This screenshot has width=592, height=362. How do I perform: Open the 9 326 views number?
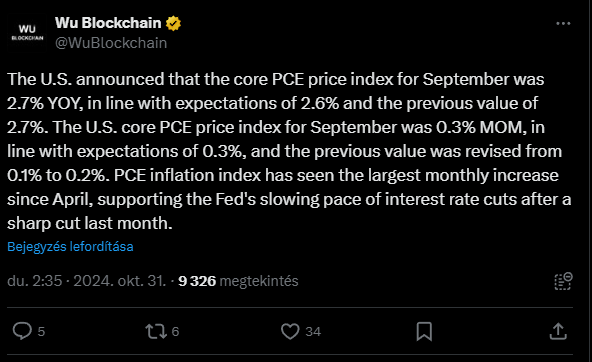tap(197, 281)
